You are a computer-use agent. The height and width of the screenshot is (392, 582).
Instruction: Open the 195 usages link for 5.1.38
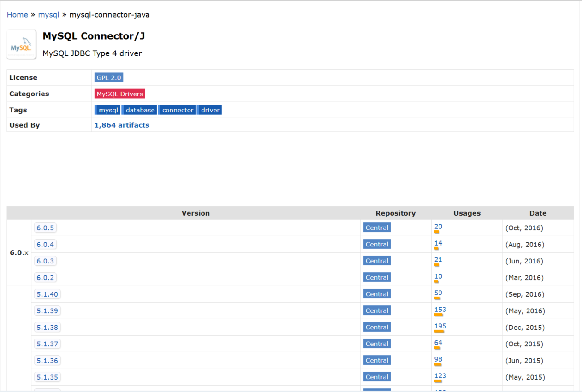pos(440,326)
